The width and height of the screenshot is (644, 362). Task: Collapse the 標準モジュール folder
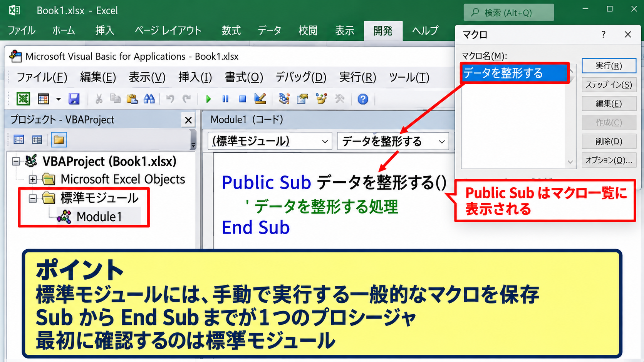point(33,198)
